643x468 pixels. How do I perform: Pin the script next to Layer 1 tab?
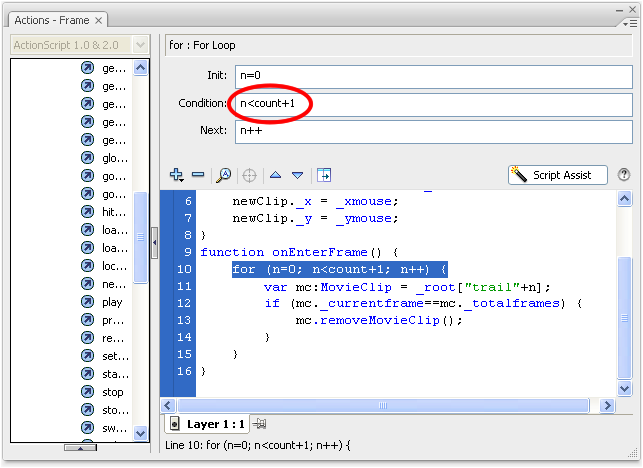(261, 424)
